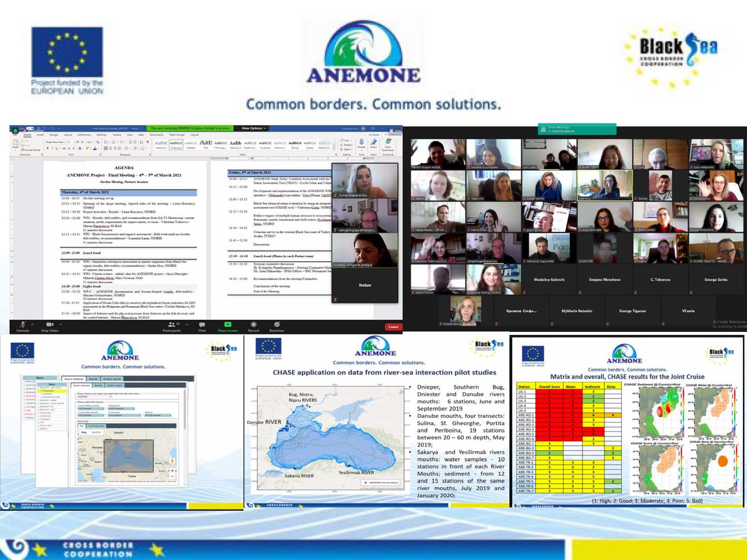Open the ANEMONE project dropdown in search form
This screenshot has height=560, width=747.
click(94, 396)
